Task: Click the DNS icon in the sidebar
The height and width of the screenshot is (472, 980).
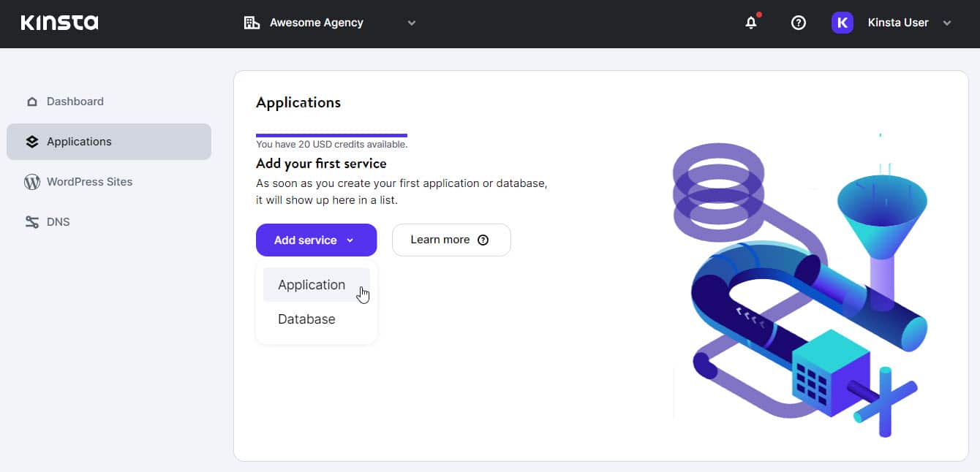Action: tap(32, 221)
